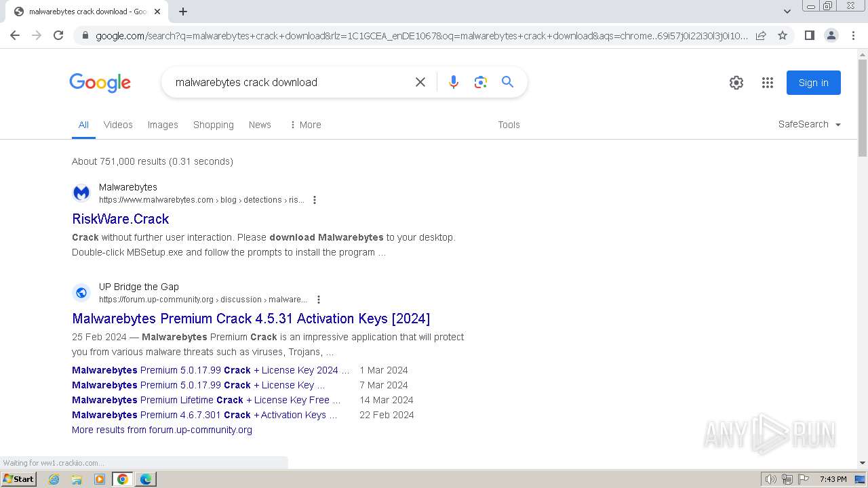868x488 pixels.
Task: Expand the More search filters menu
Action: (x=305, y=125)
